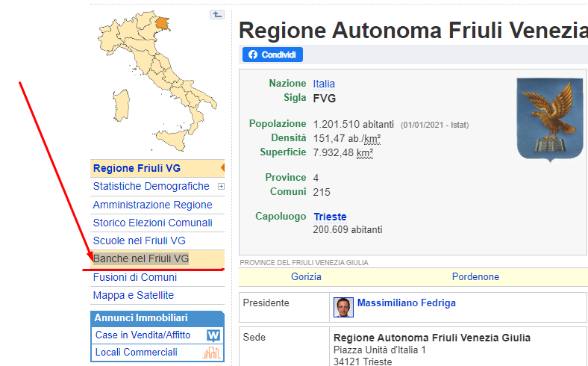Open the Gorizia province link
Screen dimensions: 588x366
coord(306,276)
